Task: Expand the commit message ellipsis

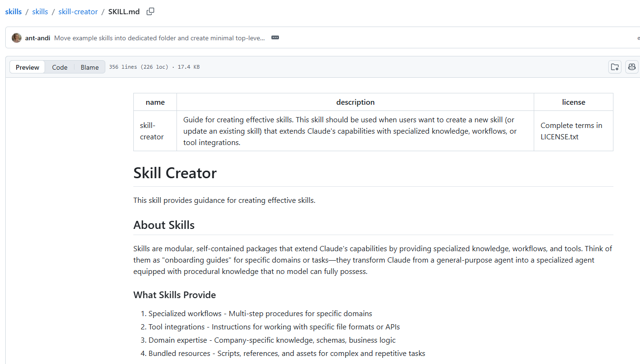Action: 275,38
